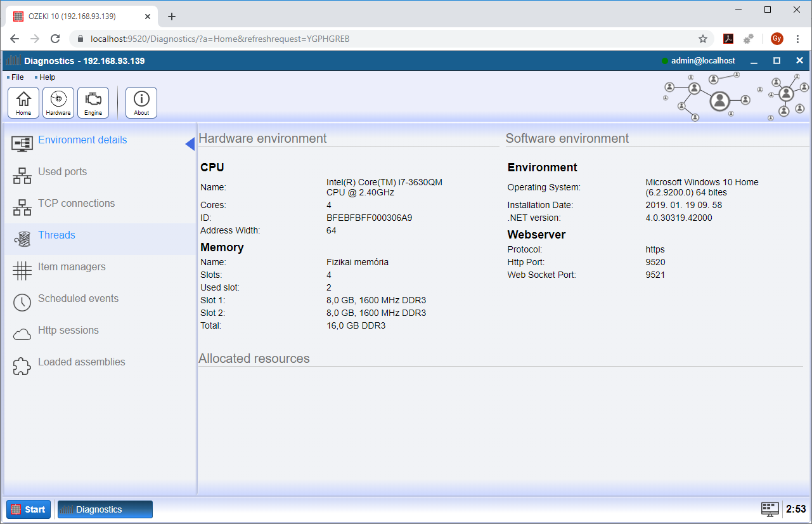Select Loaded assemblies sidebar item
The width and height of the screenshot is (812, 524).
point(81,362)
